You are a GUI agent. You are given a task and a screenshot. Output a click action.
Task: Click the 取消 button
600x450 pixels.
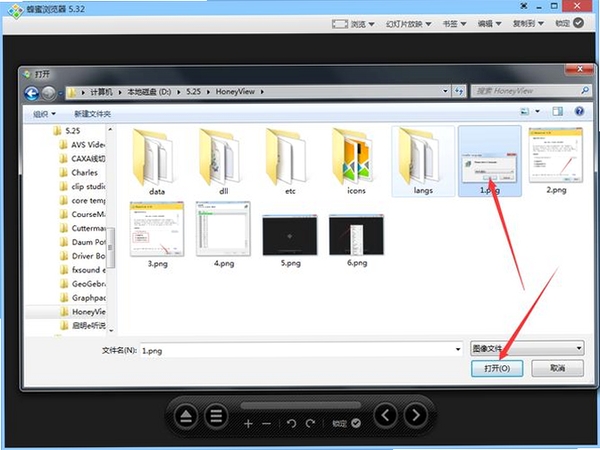click(x=558, y=368)
